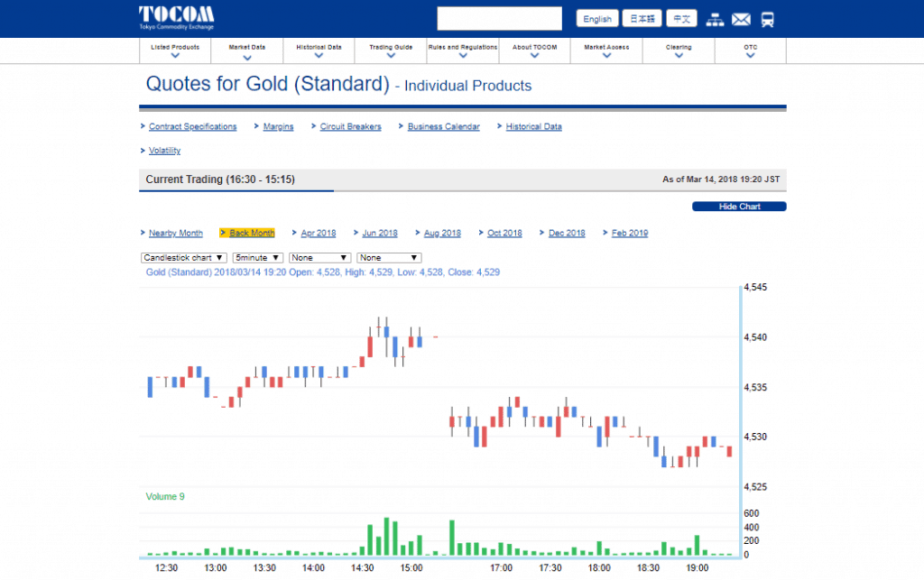This screenshot has height=580, width=924.
Task: Expand the About TOCOM menu
Action: tap(534, 51)
